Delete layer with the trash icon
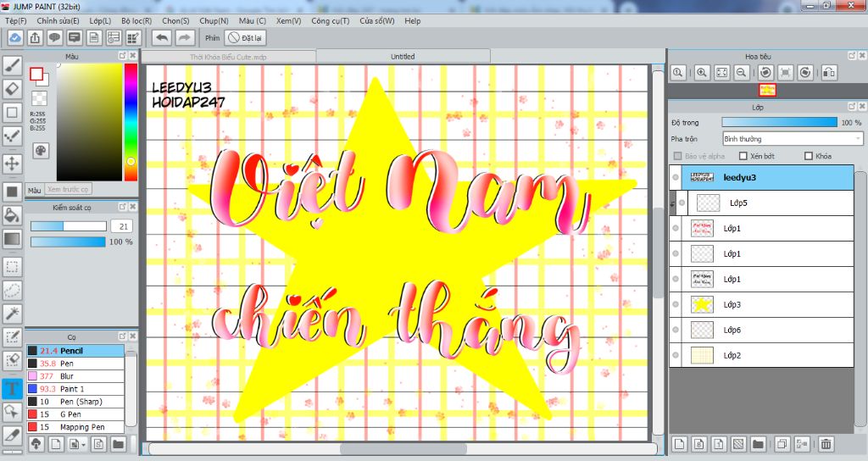This screenshot has width=868, height=461. tap(826, 444)
